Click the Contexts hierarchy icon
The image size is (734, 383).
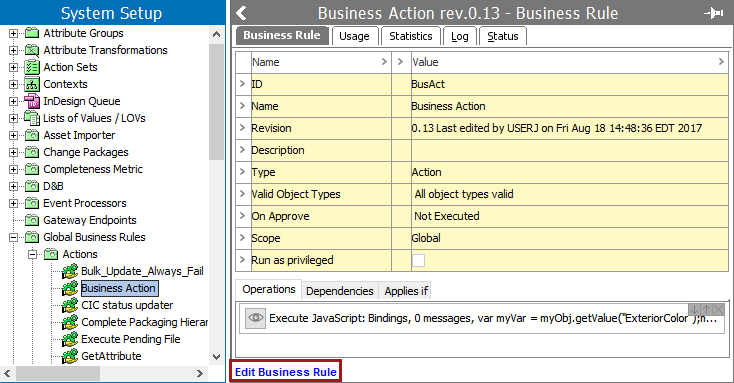[32, 84]
